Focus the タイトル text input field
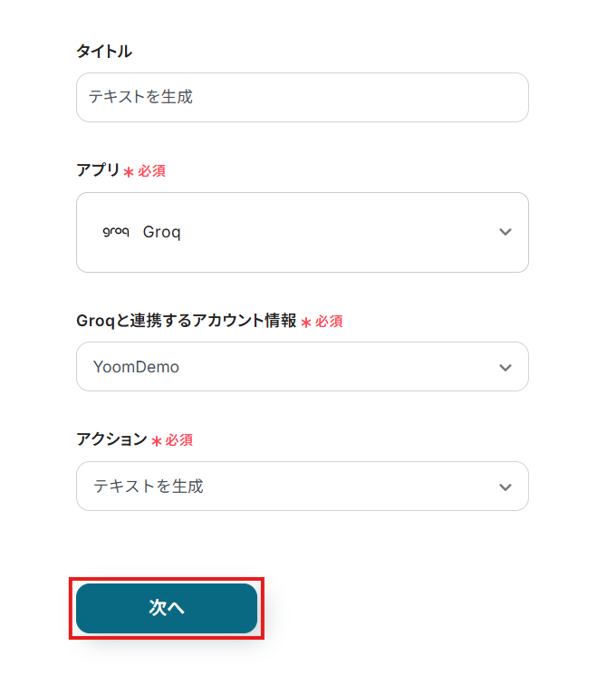616x675 pixels. click(302, 97)
